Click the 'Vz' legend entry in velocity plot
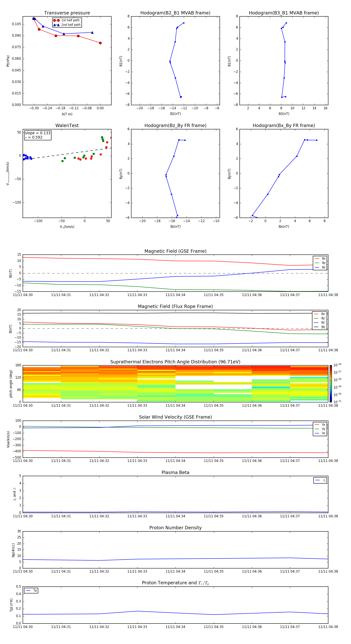This screenshot has height=644, width=351. coord(320,433)
